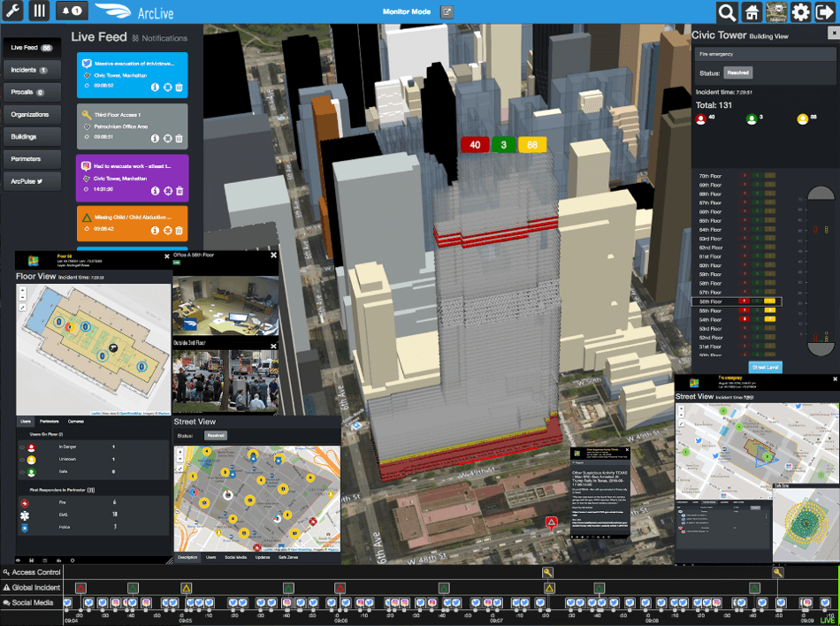Toggle the In Danger users radio
840x626 pixels.
(22, 448)
